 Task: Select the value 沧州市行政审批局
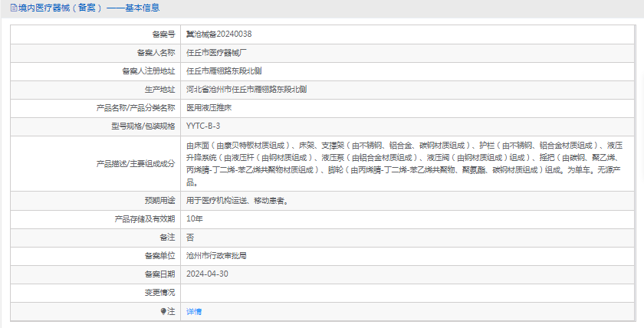[x=216, y=256]
